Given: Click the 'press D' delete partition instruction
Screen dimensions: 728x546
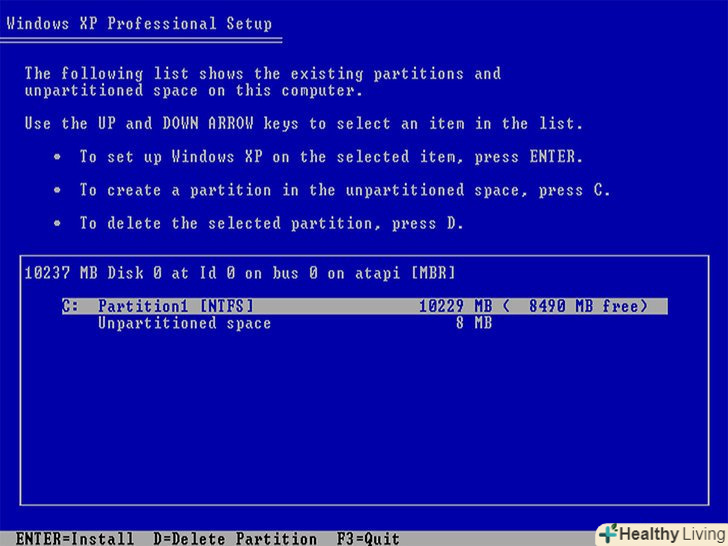Looking at the screenshot, I should [271, 224].
